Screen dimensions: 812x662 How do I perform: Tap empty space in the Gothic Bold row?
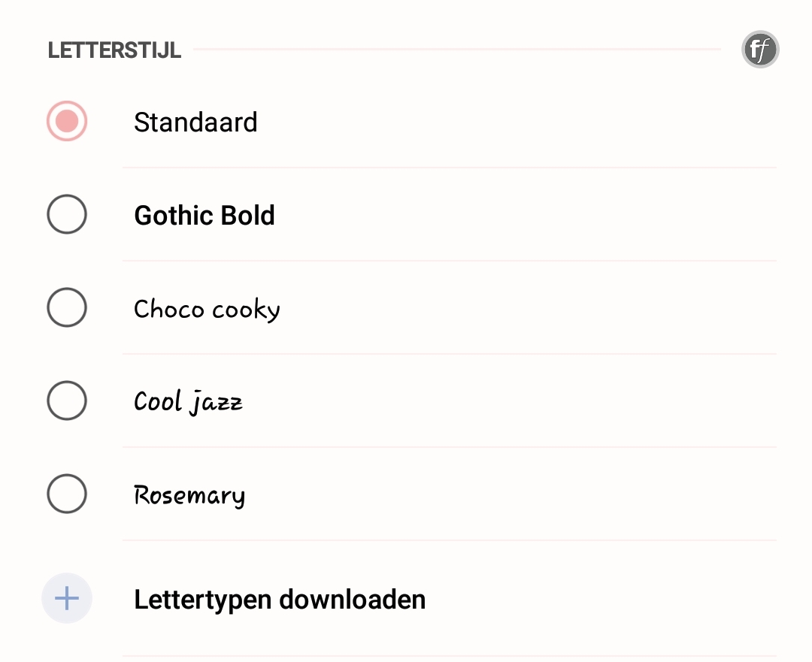coord(518,214)
